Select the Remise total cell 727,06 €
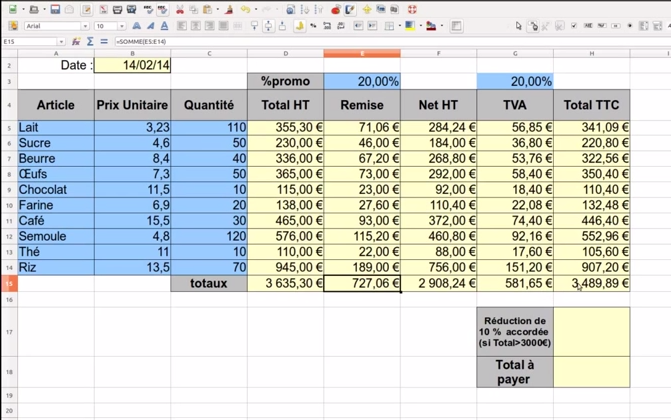 point(362,283)
